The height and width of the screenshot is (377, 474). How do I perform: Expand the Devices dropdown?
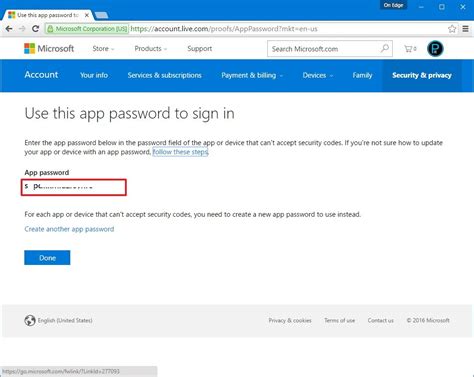(318, 75)
